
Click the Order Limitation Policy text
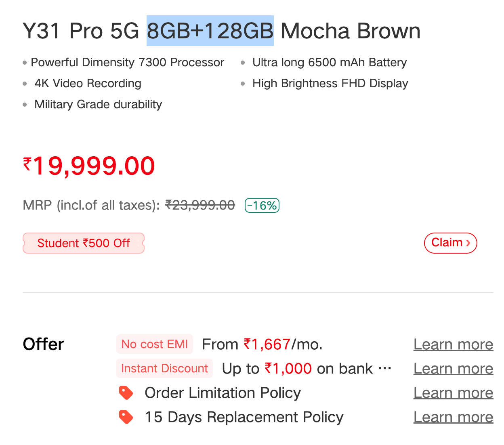click(223, 393)
